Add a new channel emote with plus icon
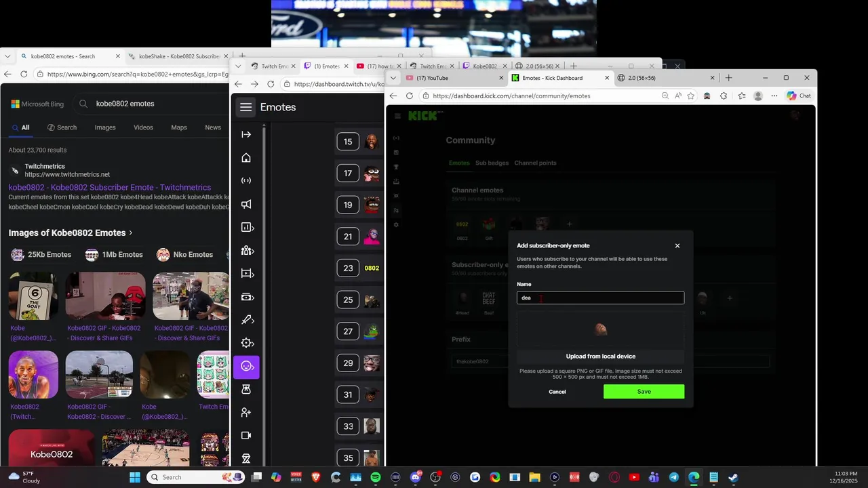The height and width of the screenshot is (488, 868). click(570, 224)
